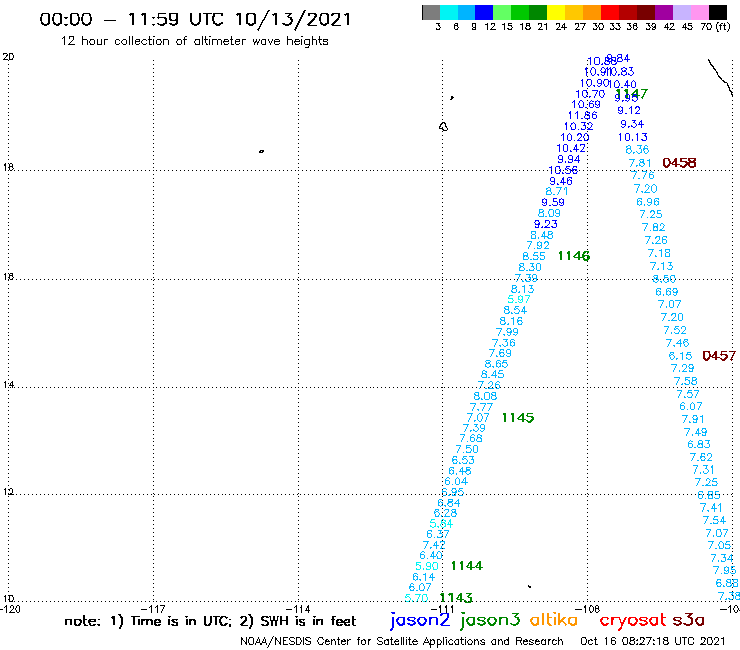740x650 pixels.
Task: Select the black swatch ending the legend
Action: click(x=717, y=12)
